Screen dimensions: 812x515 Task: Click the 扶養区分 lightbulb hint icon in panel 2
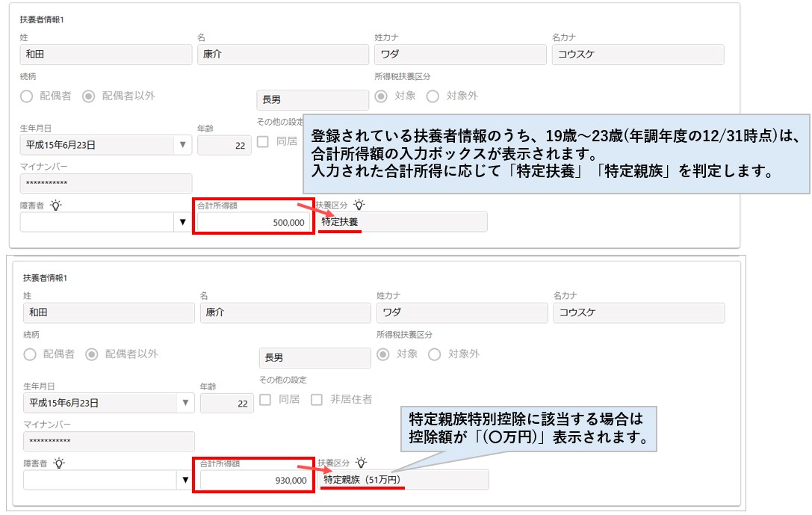[362, 462]
